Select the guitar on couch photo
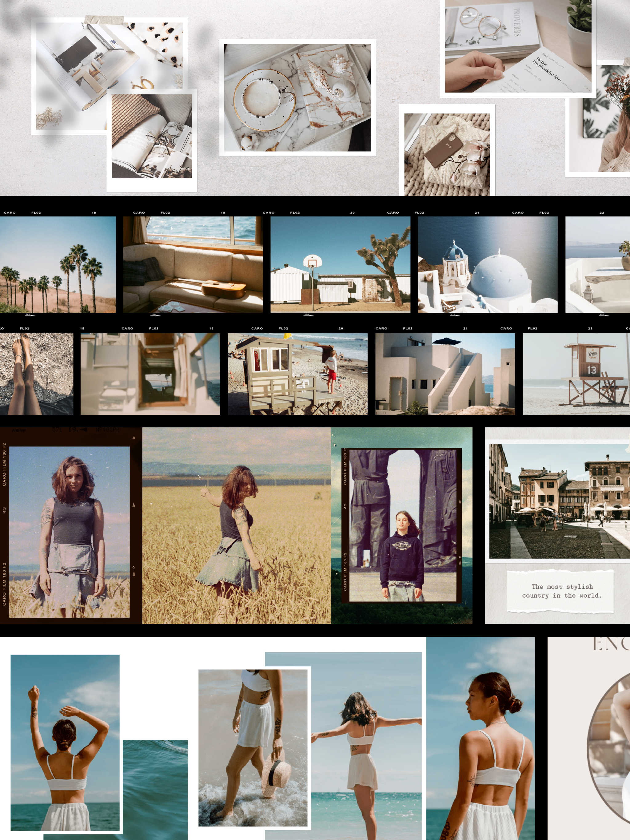The height and width of the screenshot is (840, 630). point(193,265)
